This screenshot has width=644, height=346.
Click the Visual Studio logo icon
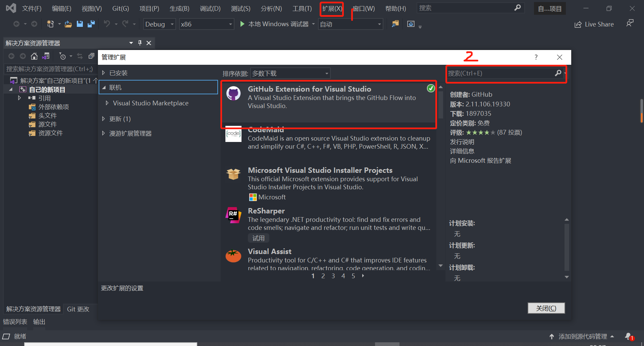coord(11,8)
